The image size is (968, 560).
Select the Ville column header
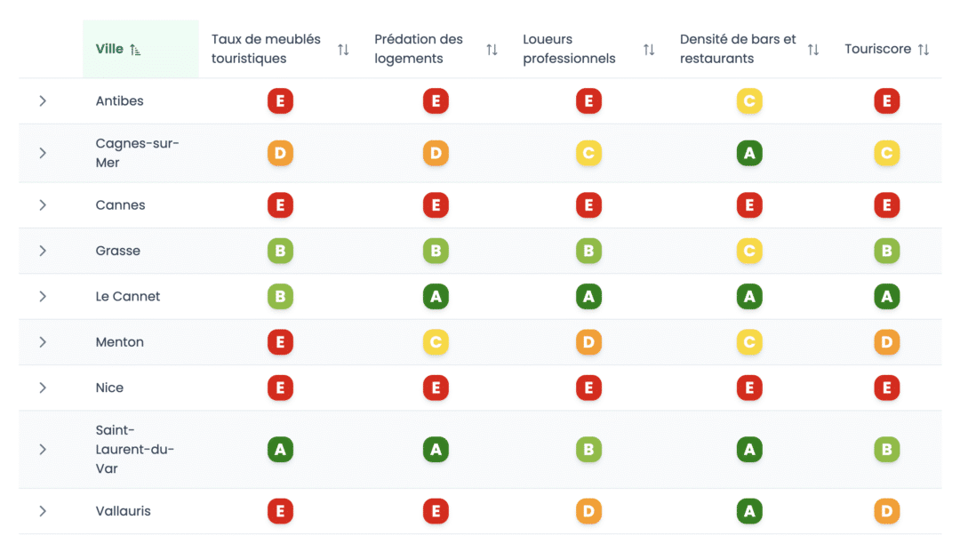point(109,49)
